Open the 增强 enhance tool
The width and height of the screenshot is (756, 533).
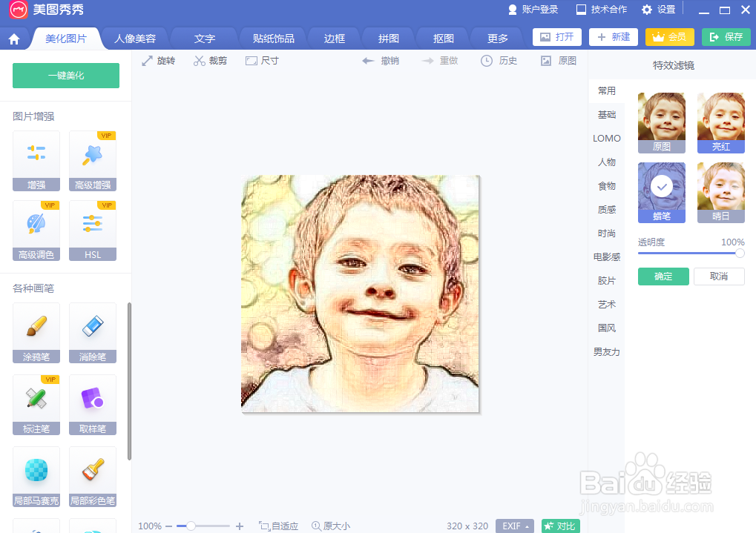[36, 161]
